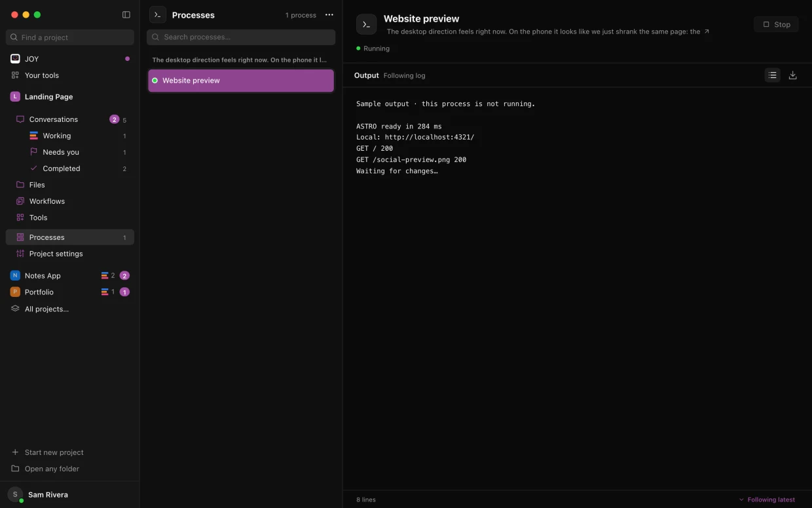Click the All projects layers icon
Screen dimensions: 812x508
pyautogui.click(x=15, y=309)
